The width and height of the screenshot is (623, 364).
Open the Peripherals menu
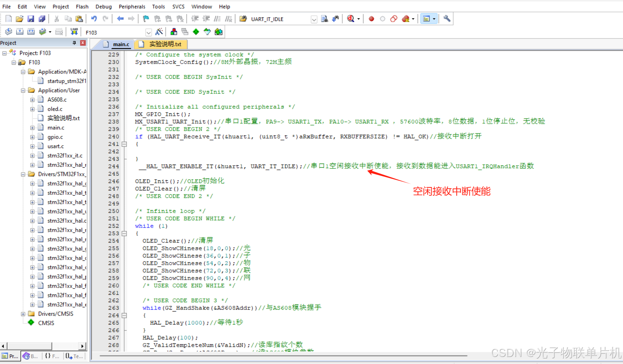tap(132, 7)
